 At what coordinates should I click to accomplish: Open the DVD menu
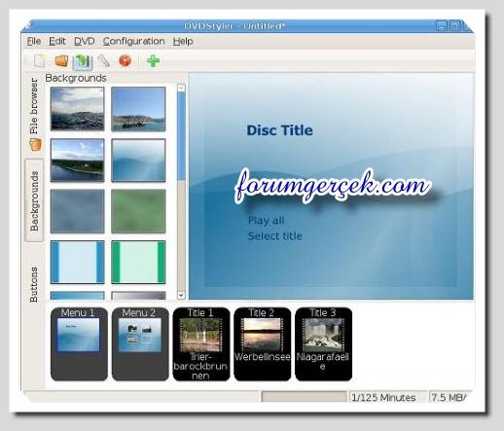85,42
